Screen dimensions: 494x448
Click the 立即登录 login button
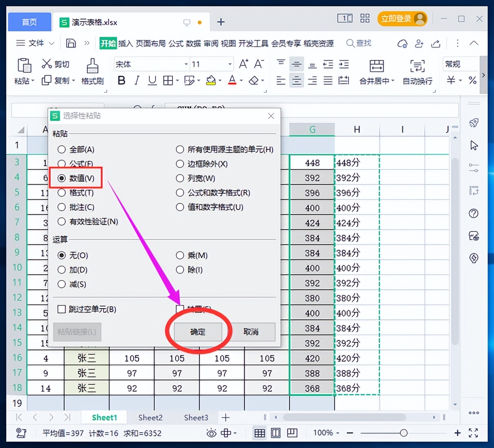[x=402, y=19]
